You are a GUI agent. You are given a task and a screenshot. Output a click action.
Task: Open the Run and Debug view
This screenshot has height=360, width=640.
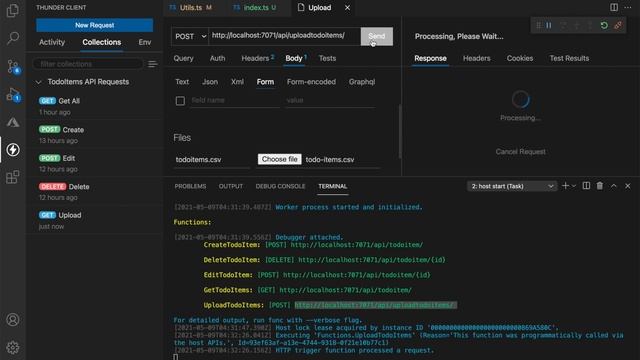[13, 94]
